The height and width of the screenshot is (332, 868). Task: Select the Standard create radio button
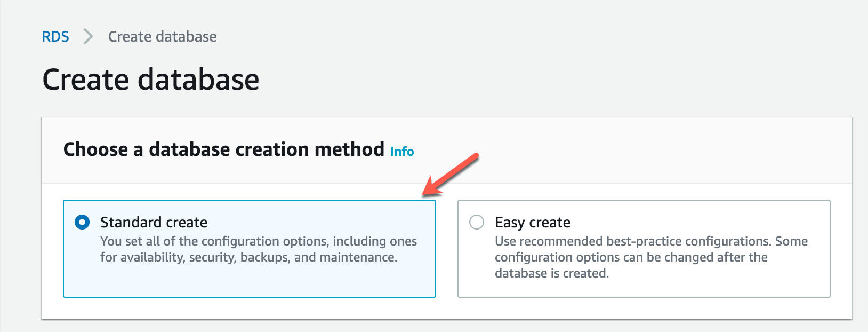coord(82,222)
